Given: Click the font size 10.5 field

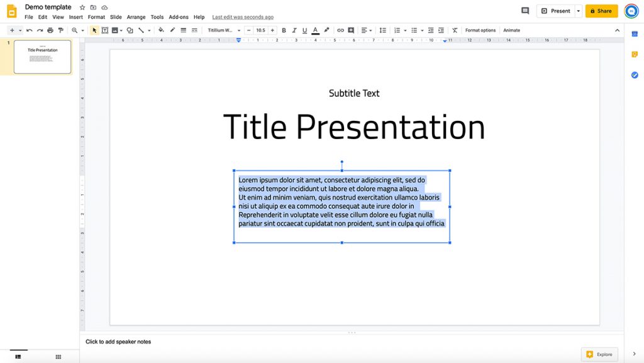Looking at the screenshot, I should (261, 30).
